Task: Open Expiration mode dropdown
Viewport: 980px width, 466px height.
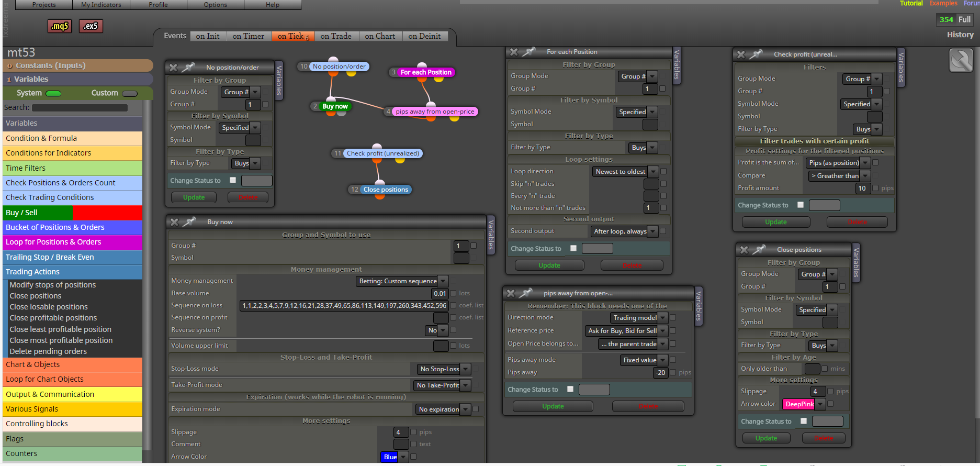Action: (443, 409)
